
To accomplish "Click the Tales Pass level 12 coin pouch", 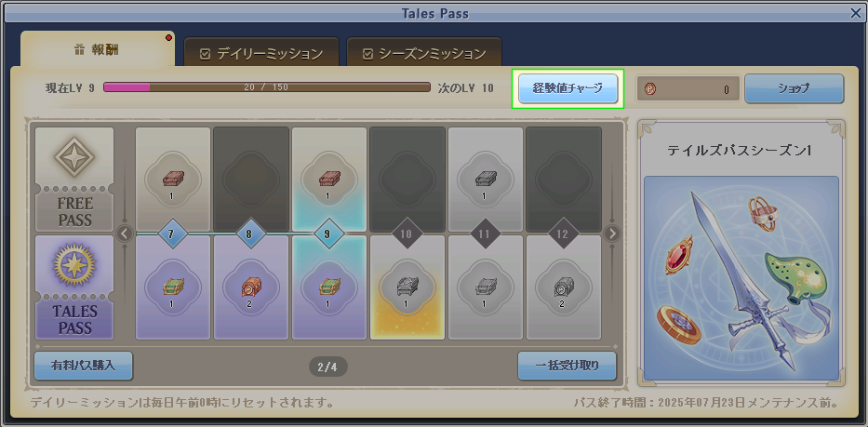I will pos(563,287).
